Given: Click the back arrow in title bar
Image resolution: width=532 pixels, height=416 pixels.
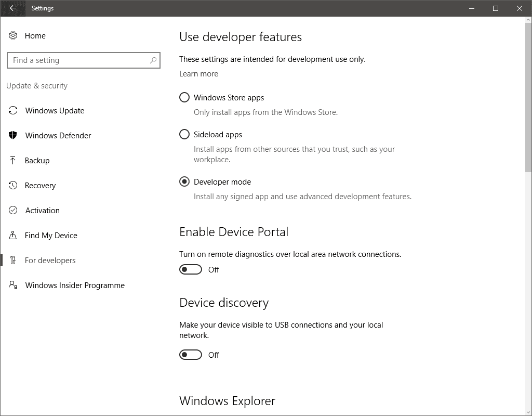Looking at the screenshot, I should 13,8.
